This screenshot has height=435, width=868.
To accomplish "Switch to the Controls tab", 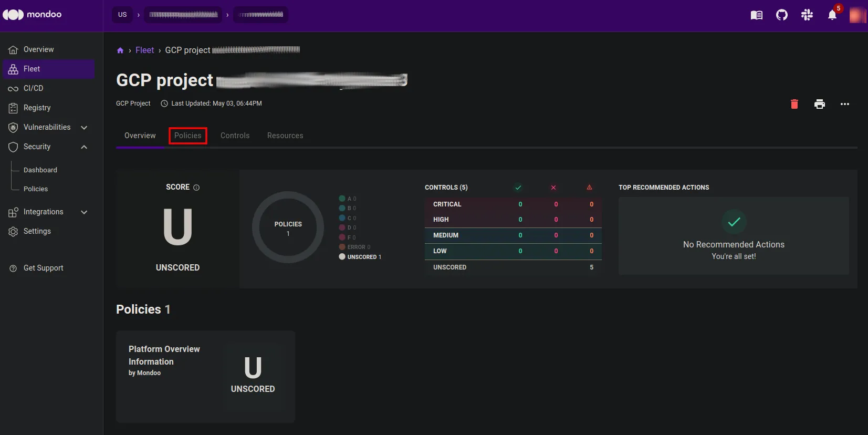I will tap(235, 136).
